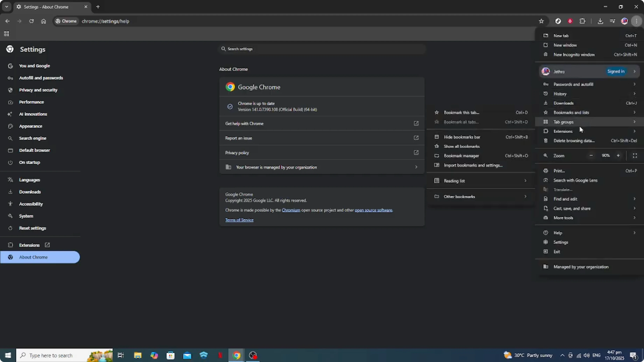Open Microsoft Store taskbar icon
This screenshot has width=644, height=362.
(170, 355)
